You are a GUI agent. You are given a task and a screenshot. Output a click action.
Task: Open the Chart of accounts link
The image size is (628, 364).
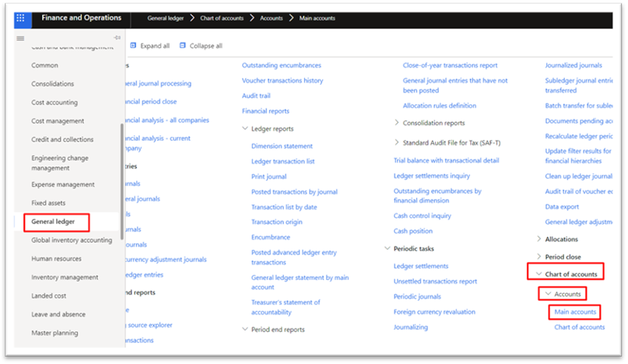tap(580, 327)
